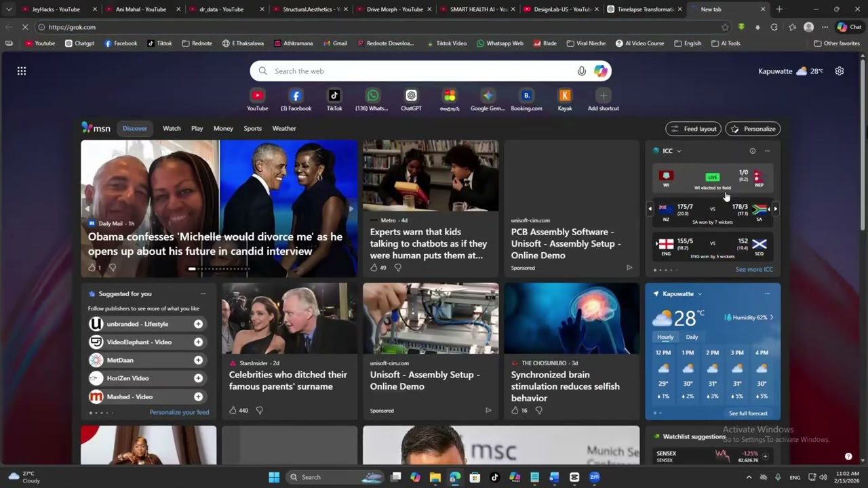Image resolution: width=868 pixels, height=488 pixels.
Task: Open the Kayak shortcut tile
Action: coord(565,100)
